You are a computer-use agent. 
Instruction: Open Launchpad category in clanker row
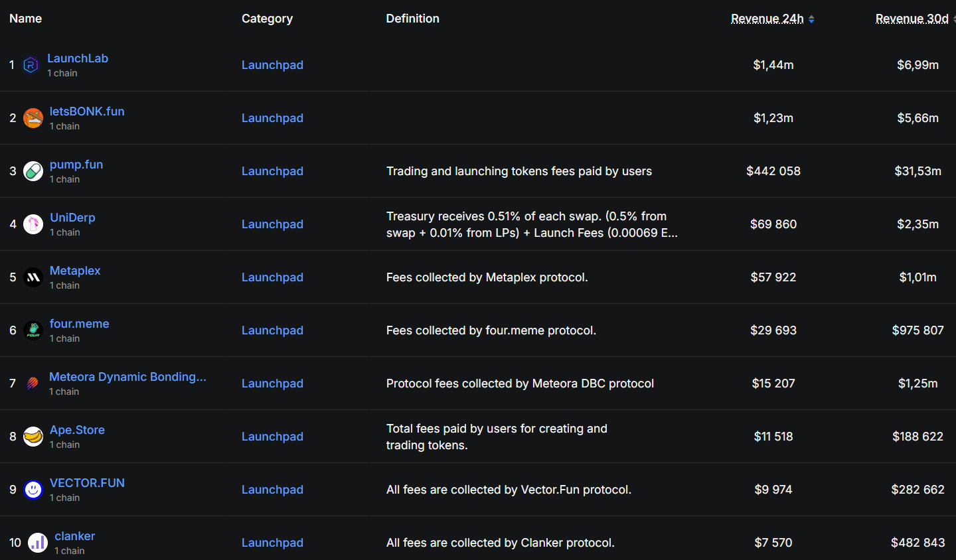click(272, 543)
